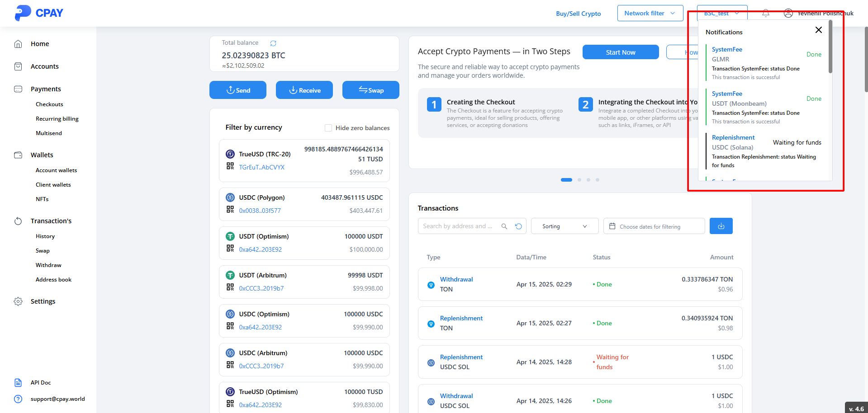
Task: Open notifications bell icon in header
Action: point(766,13)
